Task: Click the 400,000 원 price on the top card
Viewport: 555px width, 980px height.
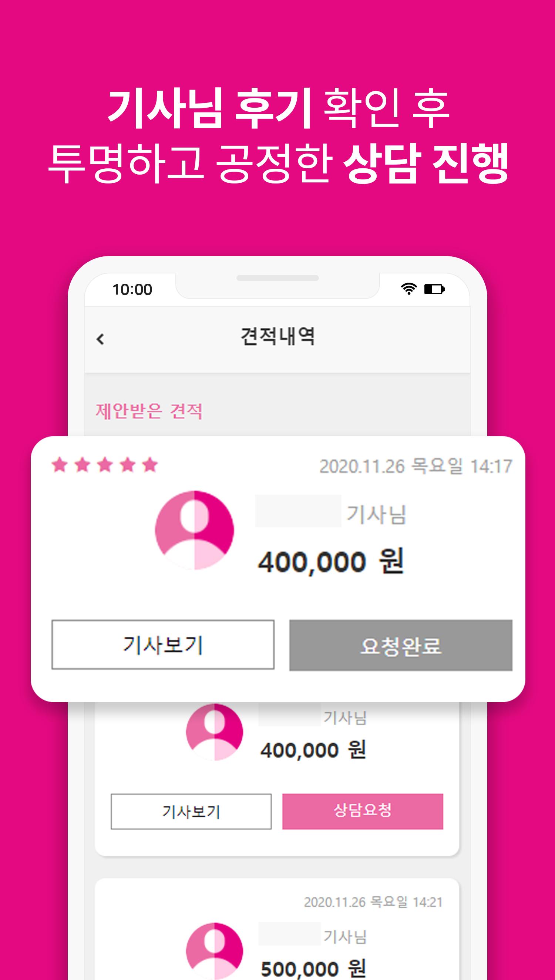Action: (x=331, y=562)
